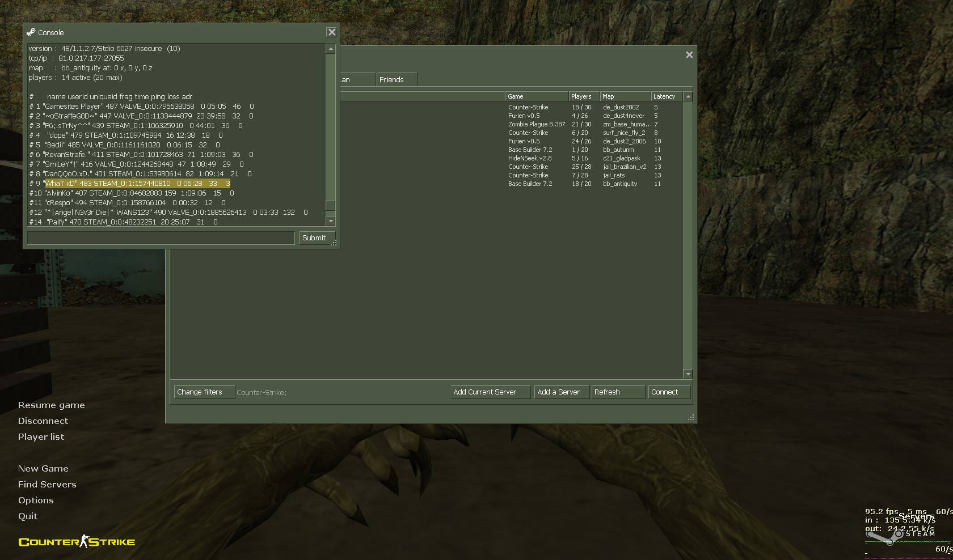This screenshot has height=560, width=953.
Task: Click the Counter-Strike; filter text
Action: pos(262,393)
